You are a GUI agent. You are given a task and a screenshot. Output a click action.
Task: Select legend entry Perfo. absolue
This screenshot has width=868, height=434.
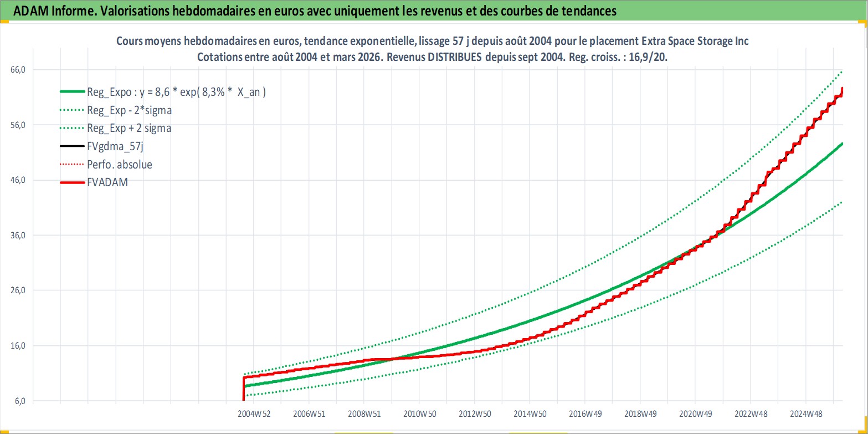point(120,165)
